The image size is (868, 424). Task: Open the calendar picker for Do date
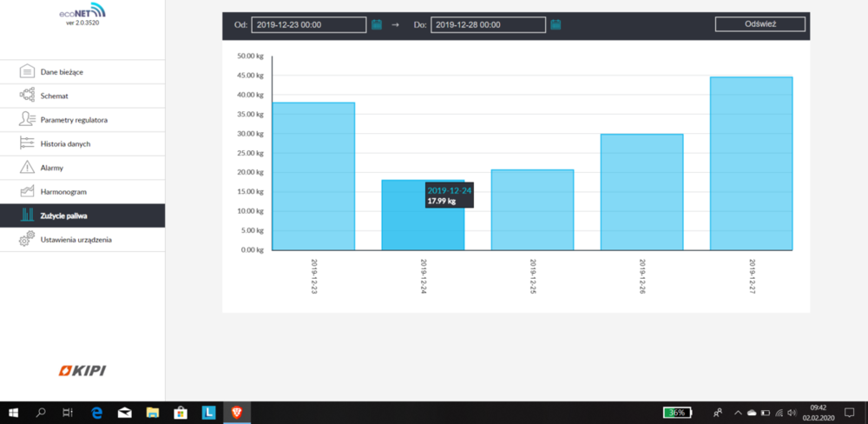556,24
